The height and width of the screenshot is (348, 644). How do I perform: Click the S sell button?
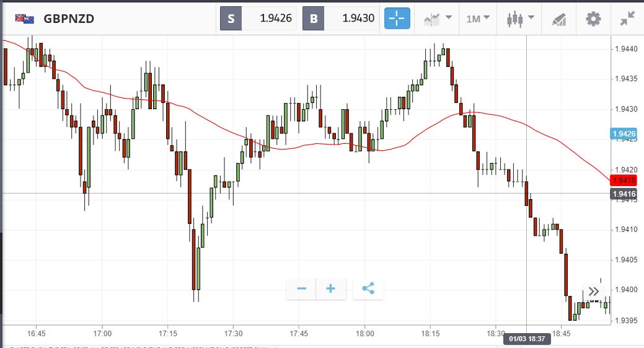(231, 19)
